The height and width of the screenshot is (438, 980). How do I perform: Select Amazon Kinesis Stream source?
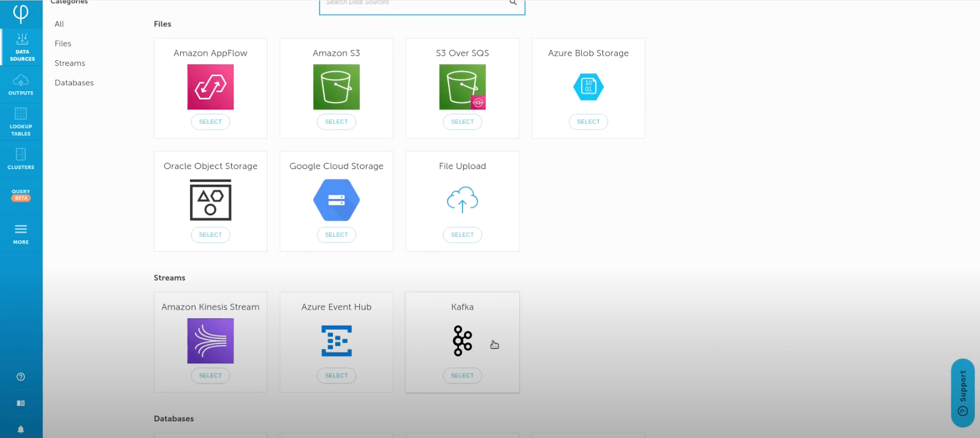pos(211,376)
